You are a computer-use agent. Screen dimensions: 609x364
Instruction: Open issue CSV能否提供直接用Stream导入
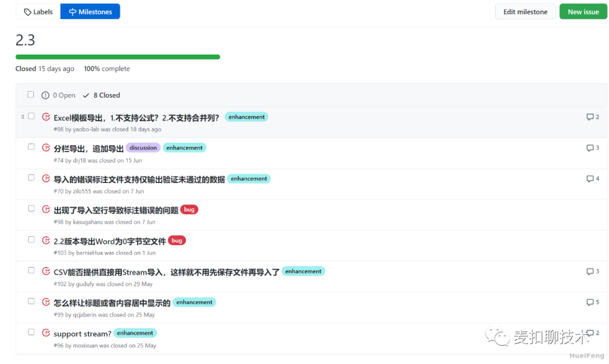pos(166,272)
